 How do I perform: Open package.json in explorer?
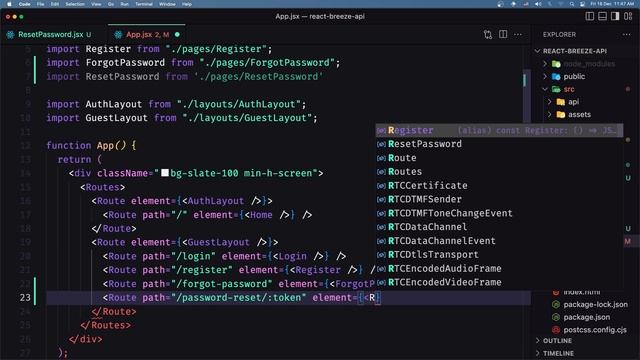(587, 317)
